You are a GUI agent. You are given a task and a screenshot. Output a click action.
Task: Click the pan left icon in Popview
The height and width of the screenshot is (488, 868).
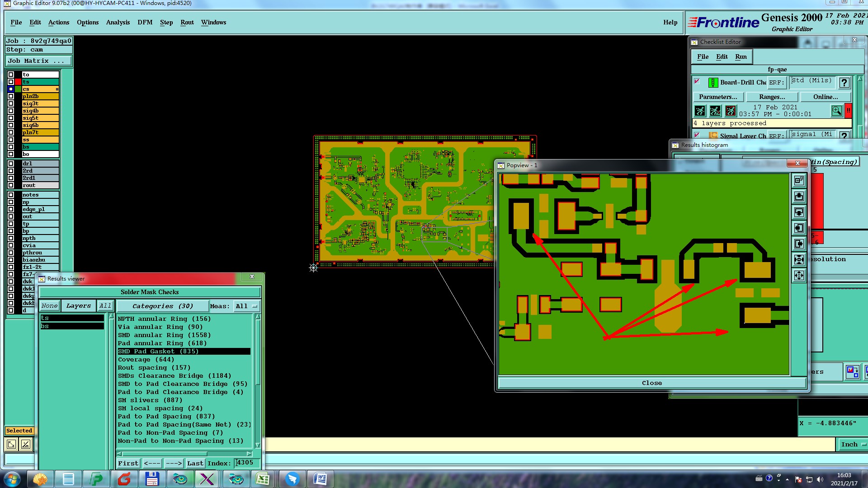pyautogui.click(x=799, y=228)
